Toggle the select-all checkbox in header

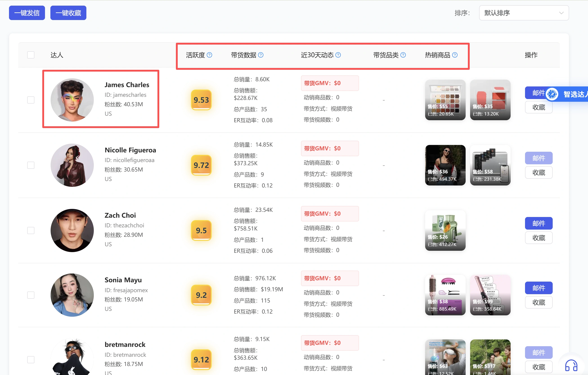31,55
